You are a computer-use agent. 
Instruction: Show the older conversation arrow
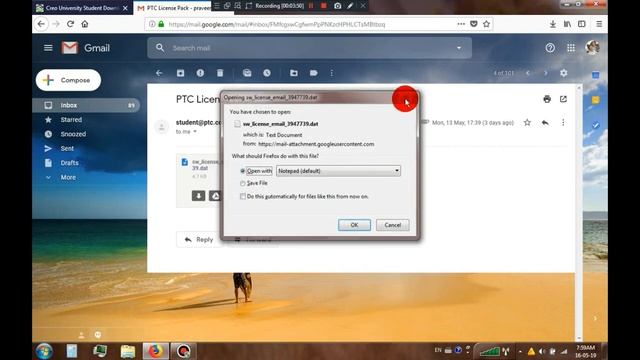point(545,73)
